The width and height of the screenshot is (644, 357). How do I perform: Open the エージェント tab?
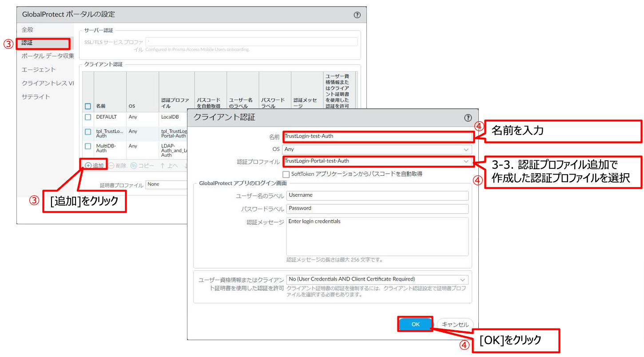[x=39, y=70]
